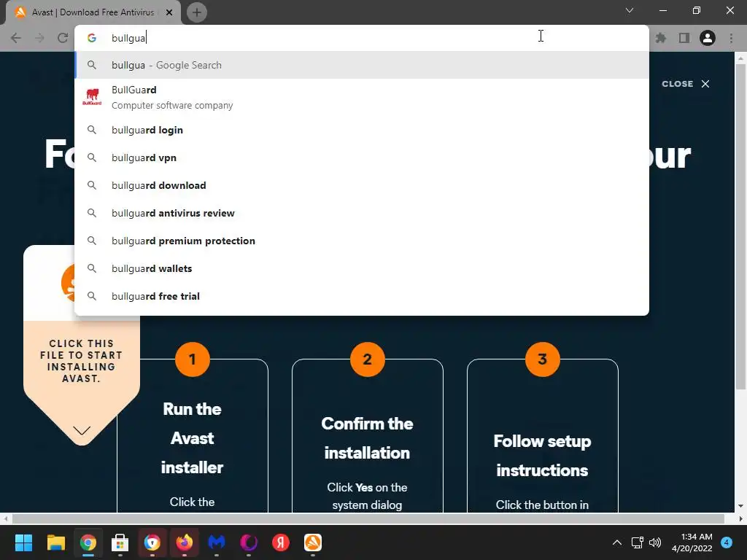Viewport: 747px width, 560px height.
Task: Open Chrome's three-dot menu
Action: click(731, 38)
